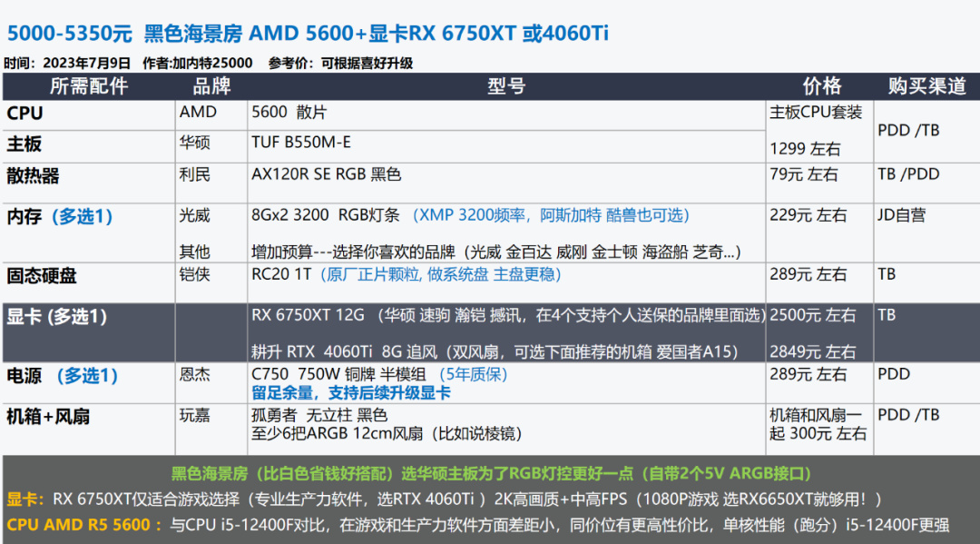
Task: Click the power supply "289元 左右" price
Action: click(808, 374)
